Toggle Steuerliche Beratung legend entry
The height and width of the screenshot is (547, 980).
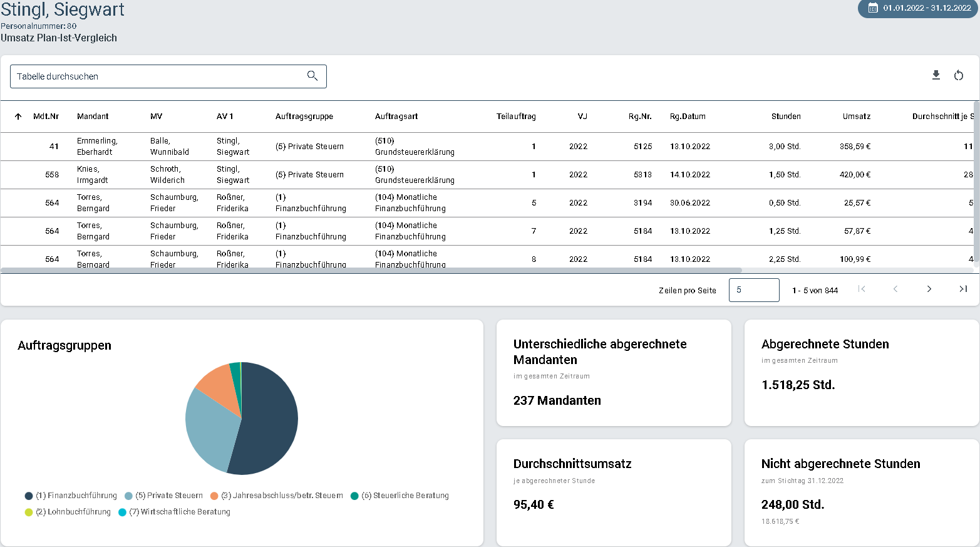tap(400, 496)
